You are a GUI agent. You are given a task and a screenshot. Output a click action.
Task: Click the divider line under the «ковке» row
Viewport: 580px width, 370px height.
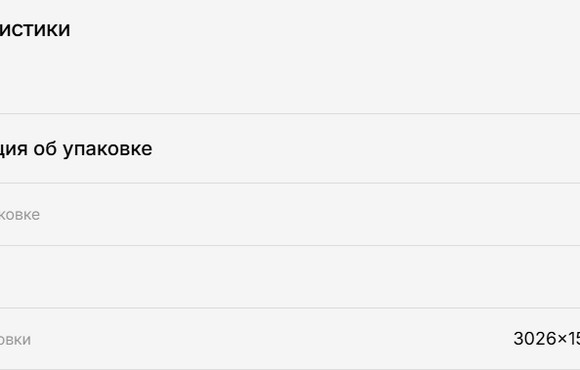point(290,245)
